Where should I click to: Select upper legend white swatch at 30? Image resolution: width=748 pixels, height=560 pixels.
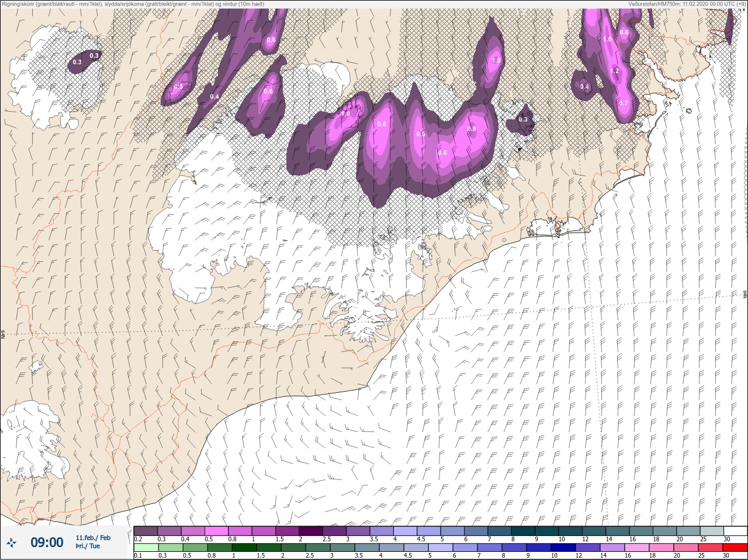pos(735,531)
